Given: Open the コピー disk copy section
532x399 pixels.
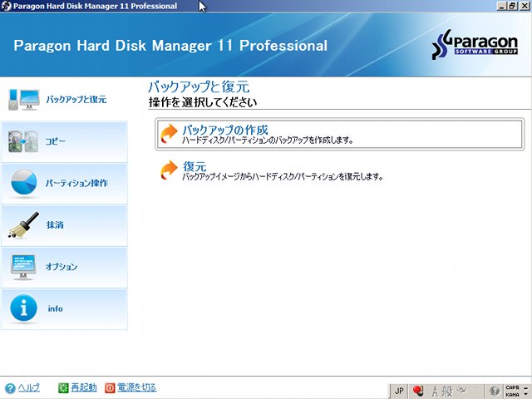Looking at the screenshot, I should tap(64, 141).
